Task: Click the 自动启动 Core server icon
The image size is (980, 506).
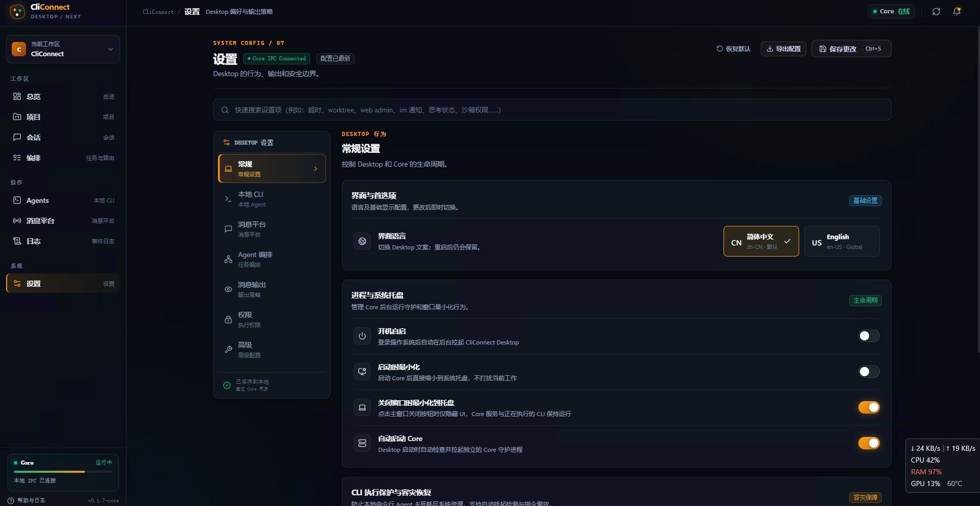Action: [x=362, y=443]
